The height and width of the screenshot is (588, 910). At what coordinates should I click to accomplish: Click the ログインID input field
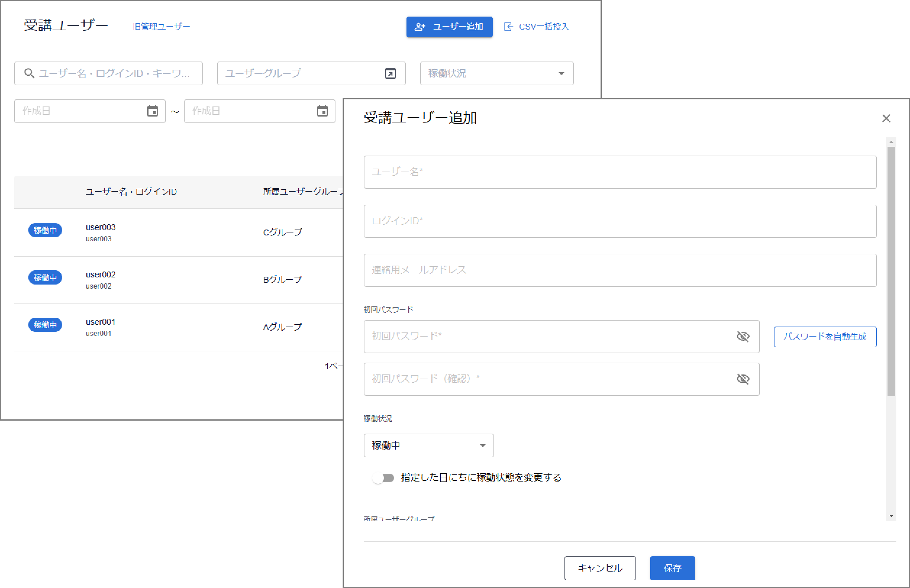620,221
